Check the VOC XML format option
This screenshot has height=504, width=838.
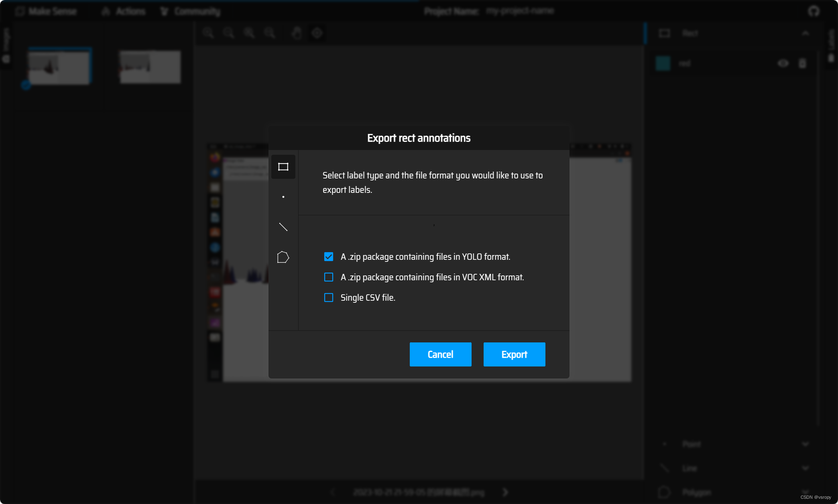pos(328,277)
